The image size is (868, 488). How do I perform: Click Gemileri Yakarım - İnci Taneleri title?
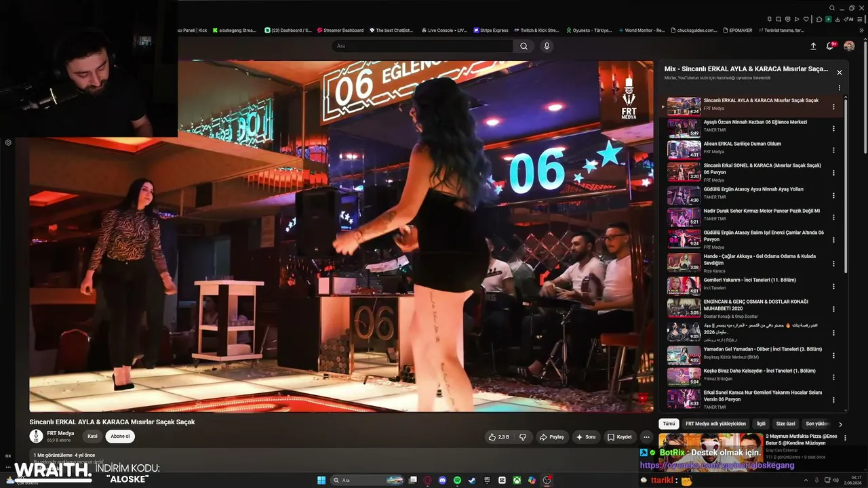(x=749, y=280)
